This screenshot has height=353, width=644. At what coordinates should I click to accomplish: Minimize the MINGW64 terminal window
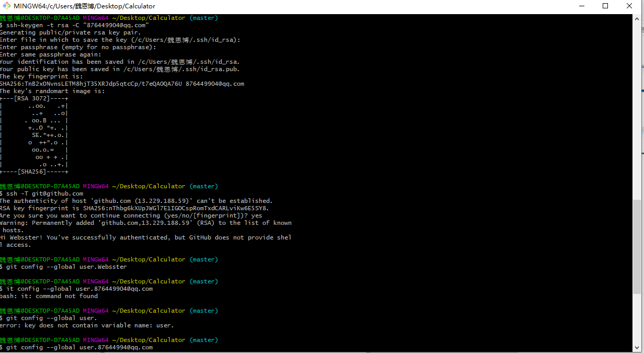[582, 6]
